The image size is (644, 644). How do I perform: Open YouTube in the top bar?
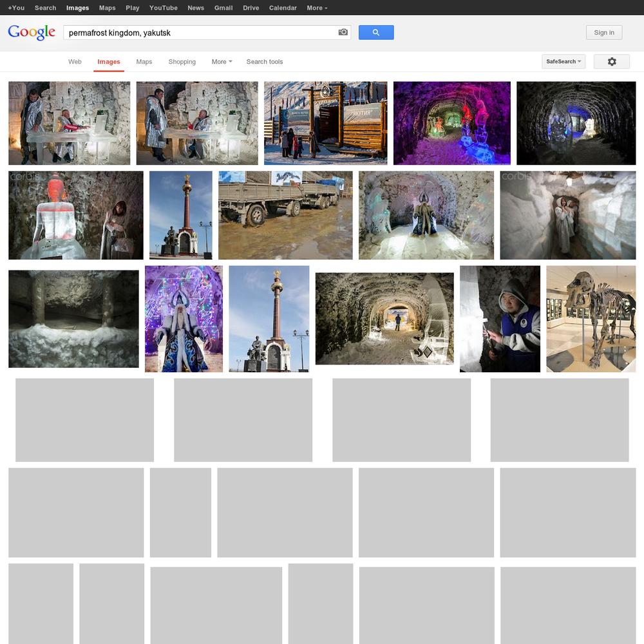[x=164, y=8]
